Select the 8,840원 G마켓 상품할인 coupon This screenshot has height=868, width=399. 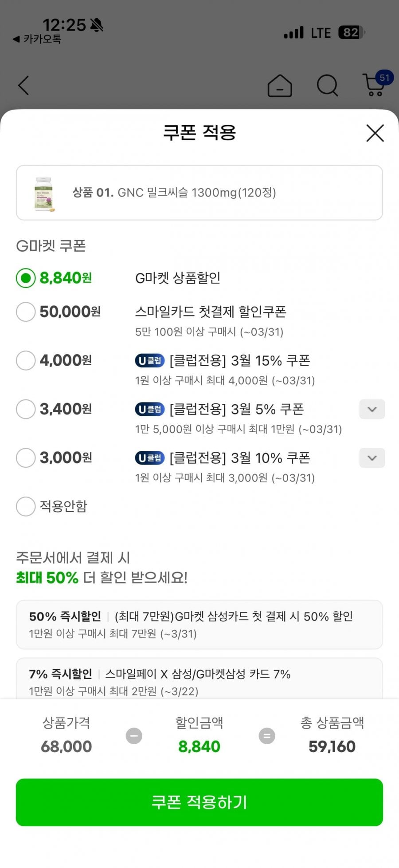[x=26, y=278]
